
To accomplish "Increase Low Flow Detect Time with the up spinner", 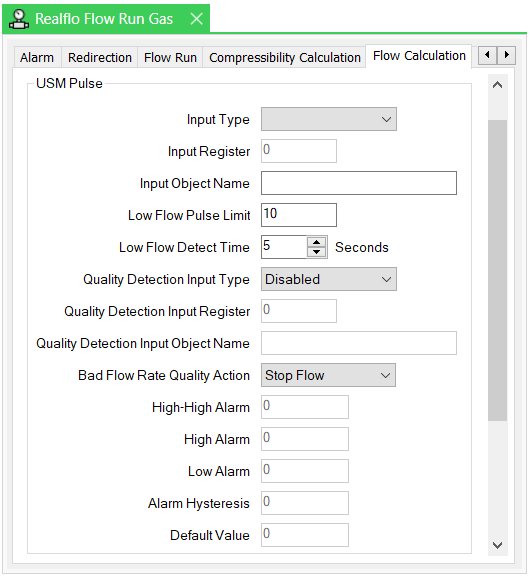I will (317, 242).
